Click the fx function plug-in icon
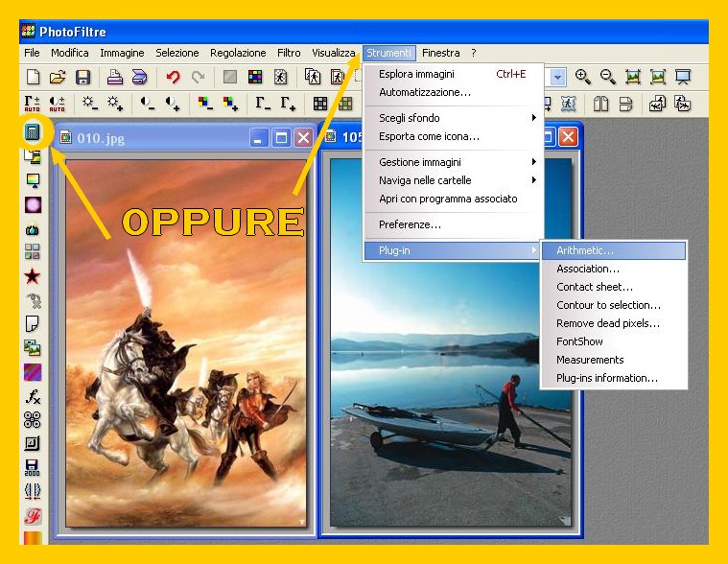The height and width of the screenshot is (564, 728). coord(33,396)
